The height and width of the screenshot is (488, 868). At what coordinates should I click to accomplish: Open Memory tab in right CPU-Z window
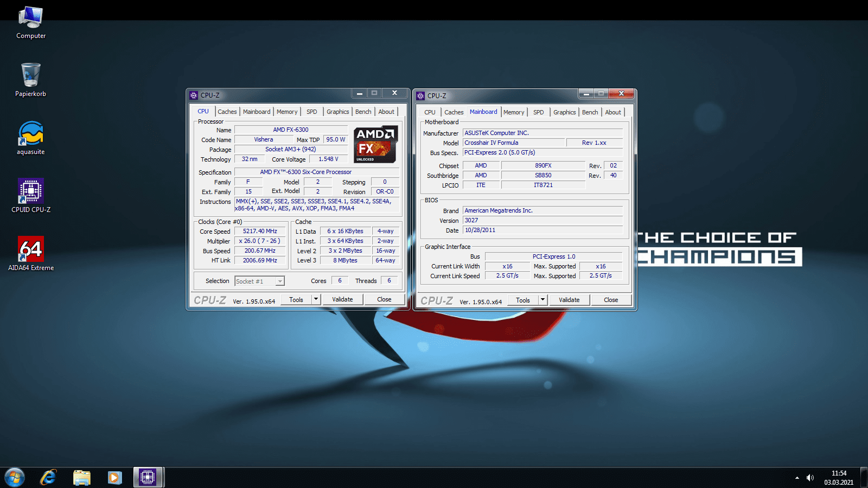tap(514, 112)
